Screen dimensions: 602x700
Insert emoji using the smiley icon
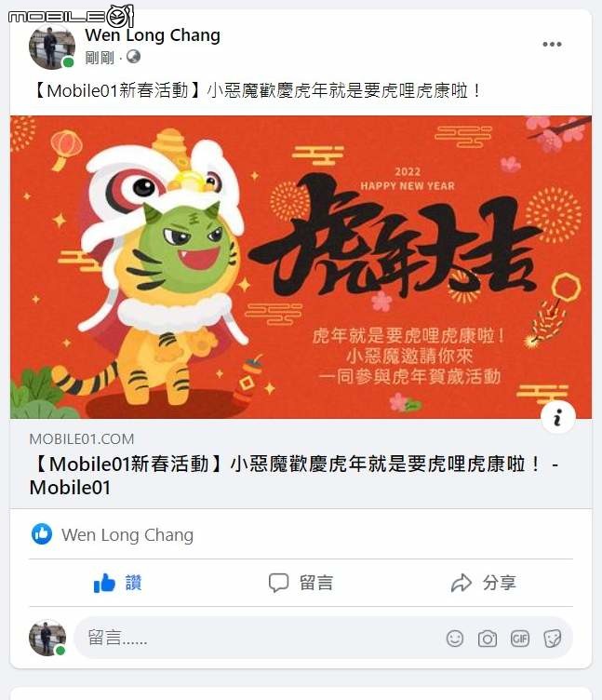(455, 639)
